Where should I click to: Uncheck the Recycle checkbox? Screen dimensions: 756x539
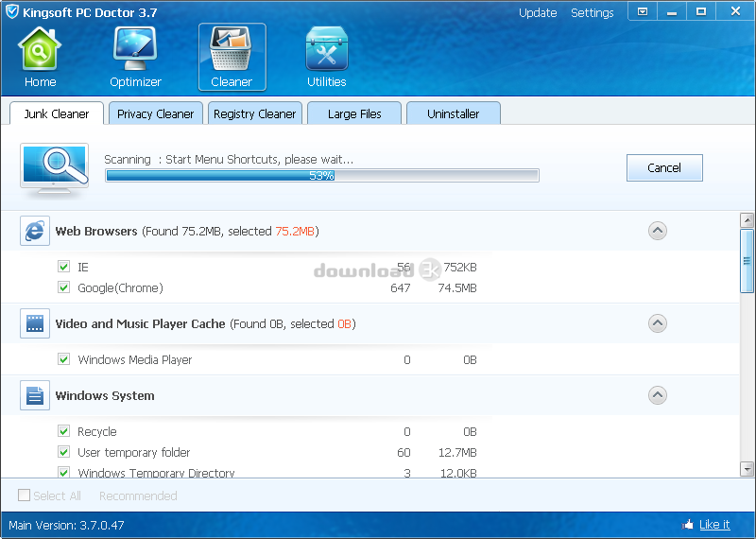(x=63, y=431)
